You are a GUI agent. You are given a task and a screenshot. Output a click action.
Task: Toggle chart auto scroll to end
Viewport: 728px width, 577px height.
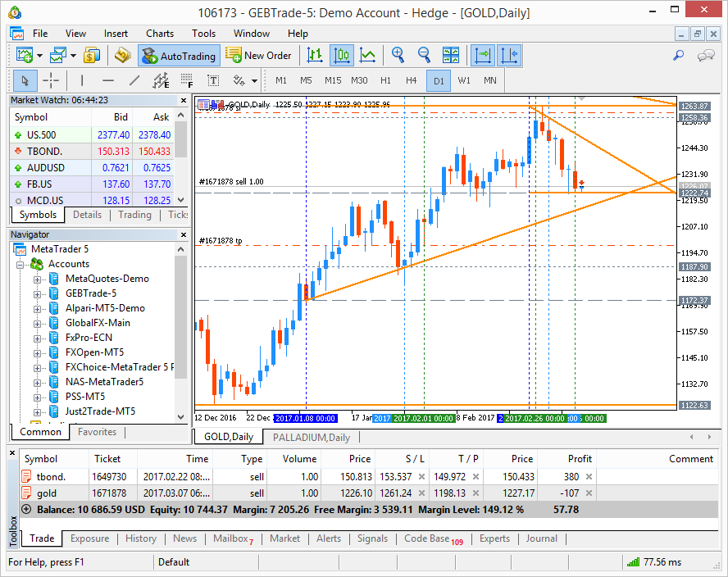pos(483,56)
